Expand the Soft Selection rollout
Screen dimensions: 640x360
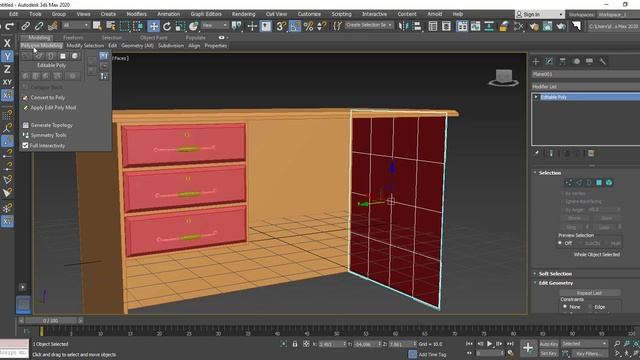click(x=555, y=273)
